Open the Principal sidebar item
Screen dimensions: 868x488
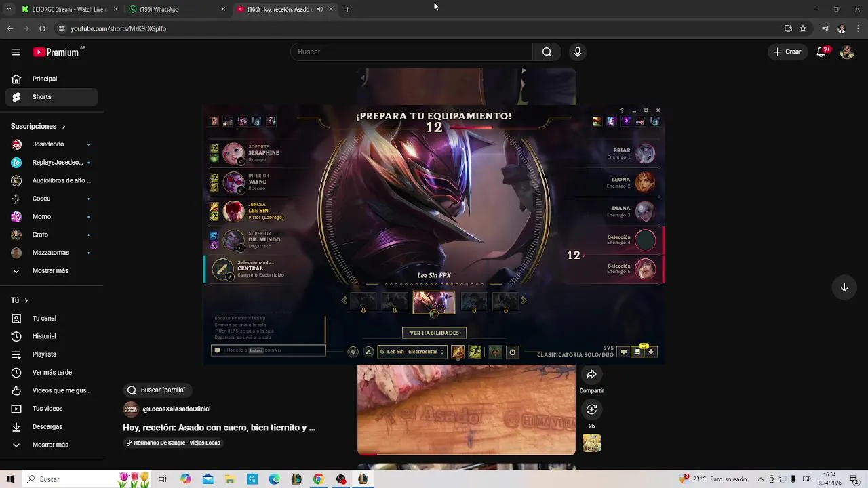pos(52,79)
